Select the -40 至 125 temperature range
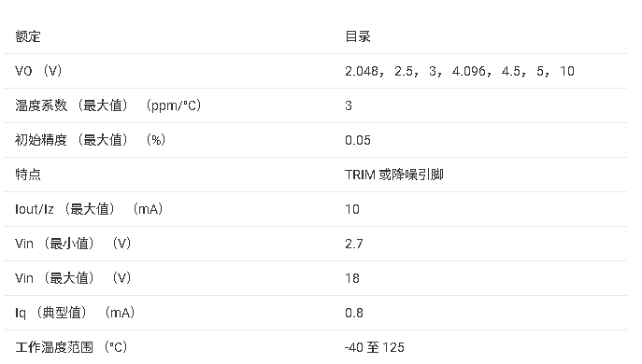The width and height of the screenshot is (642, 364). (x=374, y=347)
